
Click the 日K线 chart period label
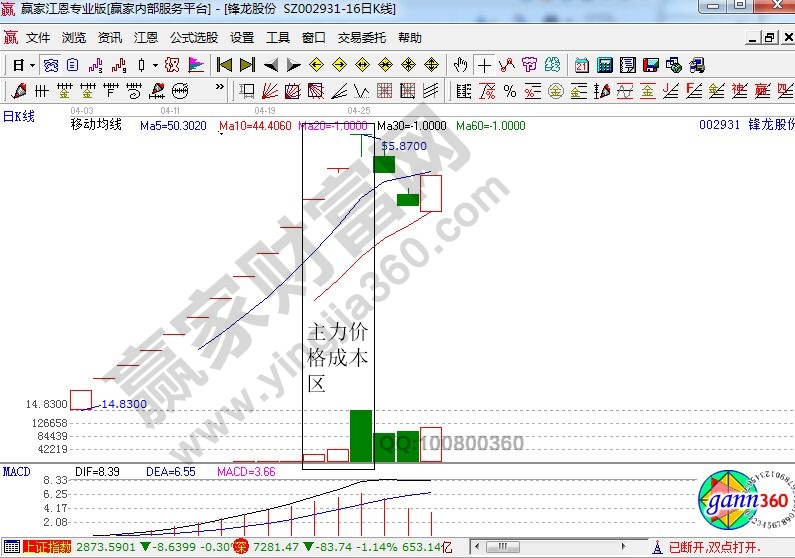(19, 117)
